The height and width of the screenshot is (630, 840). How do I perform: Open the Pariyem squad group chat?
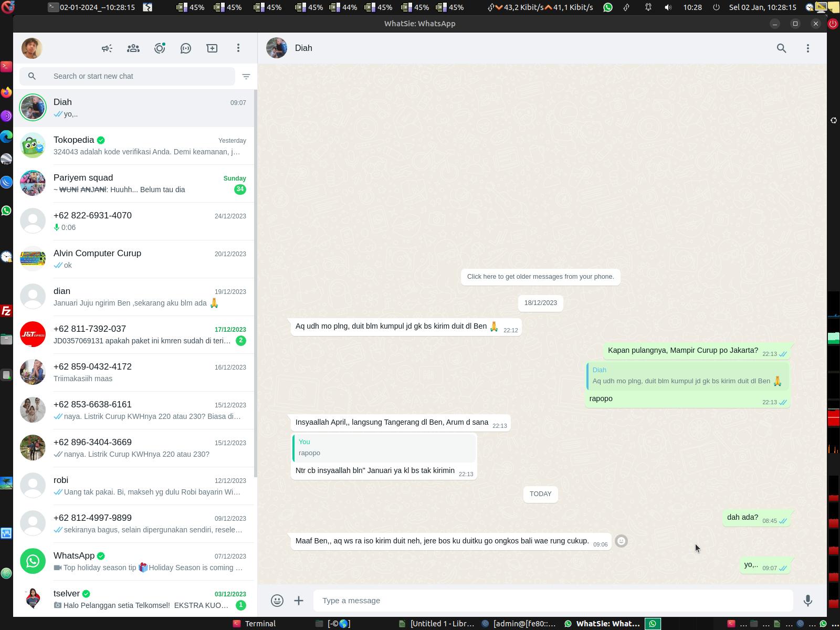click(134, 184)
